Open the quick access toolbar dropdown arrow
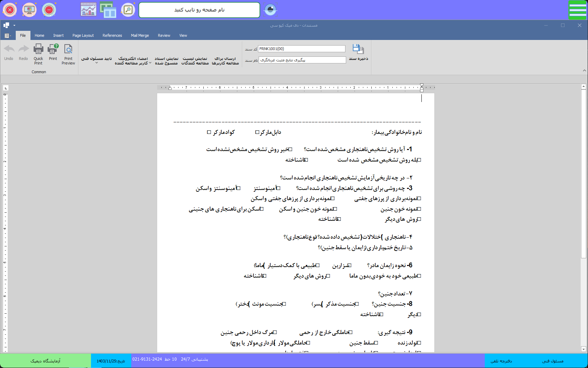The width and height of the screenshot is (588, 368). click(x=14, y=25)
